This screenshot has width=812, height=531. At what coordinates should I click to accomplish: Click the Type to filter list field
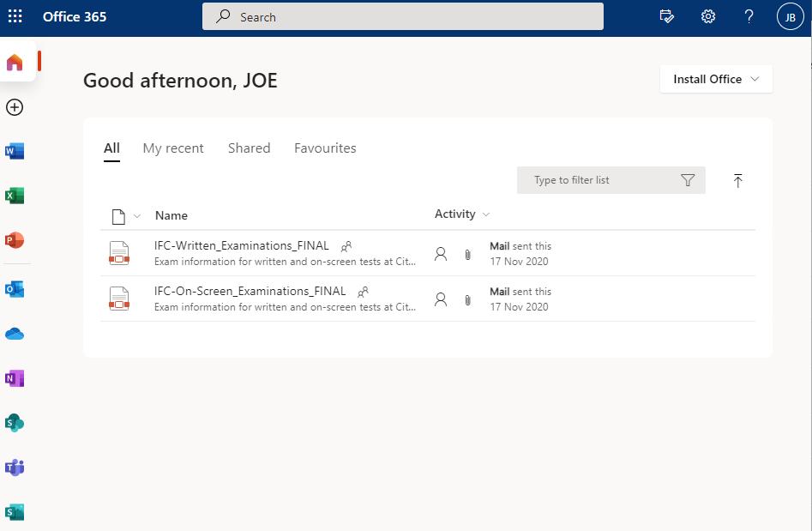pyautogui.click(x=600, y=180)
